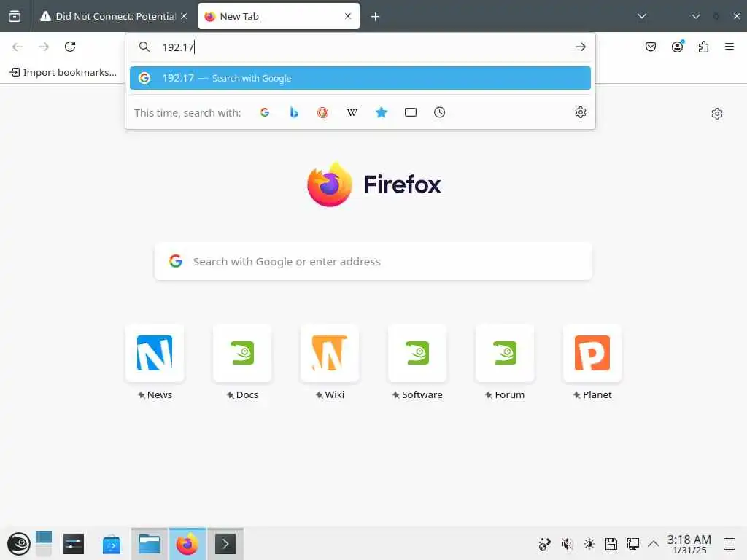Expand the list all tabs dropdown
This screenshot has width=747, height=560.
642,16
